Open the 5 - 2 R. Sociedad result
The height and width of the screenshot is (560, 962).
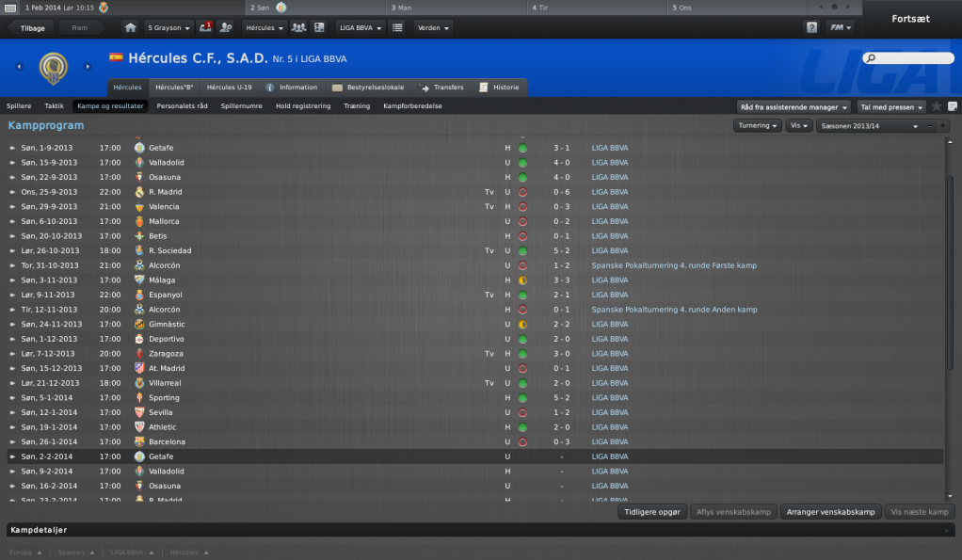(561, 251)
